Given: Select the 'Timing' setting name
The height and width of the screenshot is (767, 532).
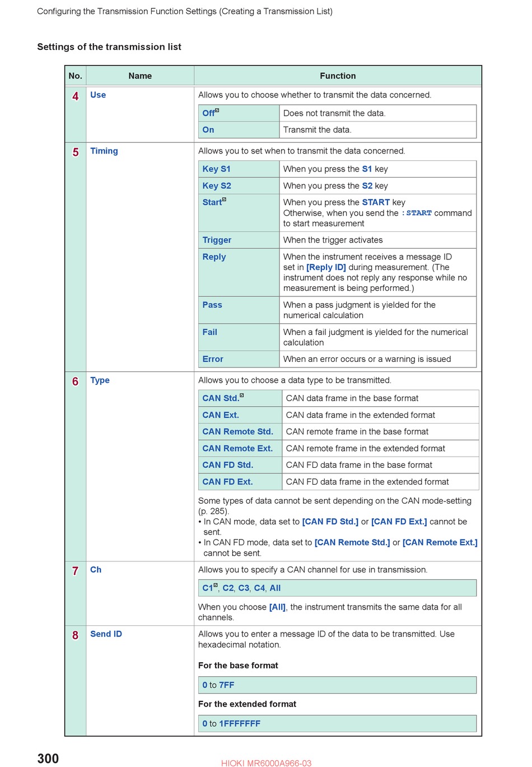Looking at the screenshot, I should [104, 151].
